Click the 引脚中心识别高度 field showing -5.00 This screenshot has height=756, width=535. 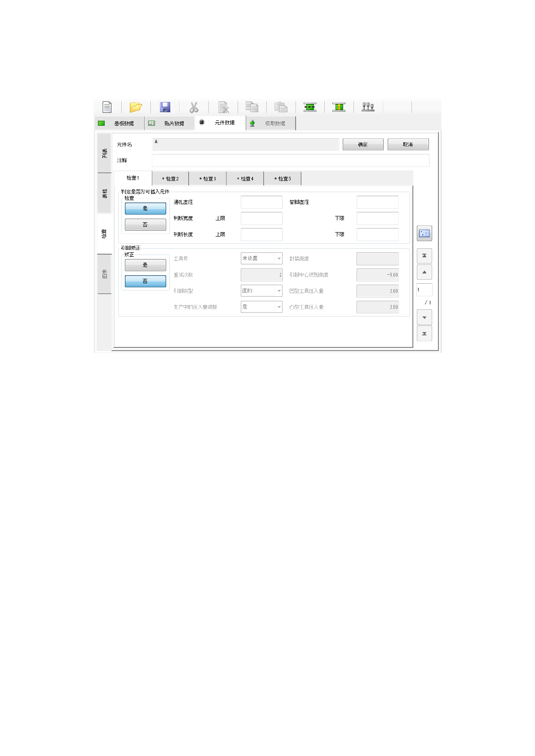(378, 275)
